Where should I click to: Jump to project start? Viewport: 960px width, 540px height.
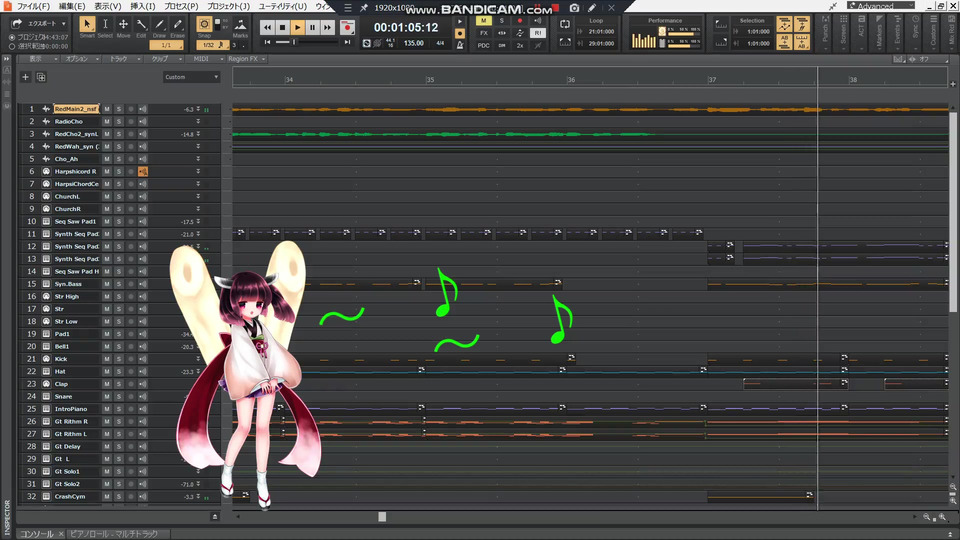(x=268, y=42)
